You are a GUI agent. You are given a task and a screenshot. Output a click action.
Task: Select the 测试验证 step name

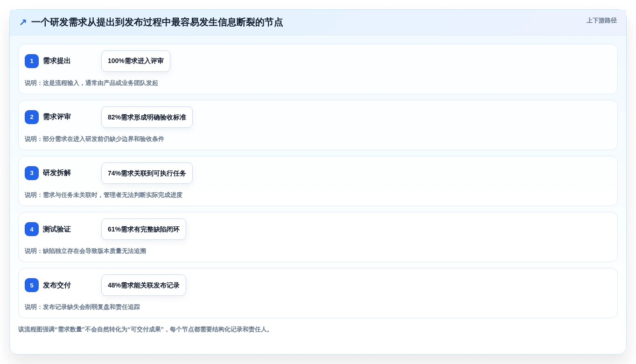tap(57, 229)
